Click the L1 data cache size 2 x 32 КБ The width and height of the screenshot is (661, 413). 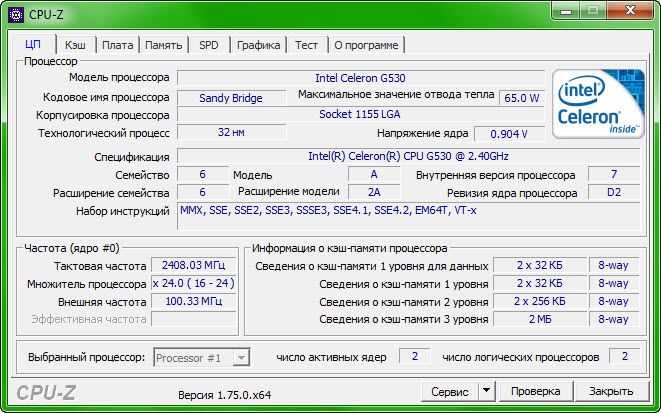(x=540, y=266)
